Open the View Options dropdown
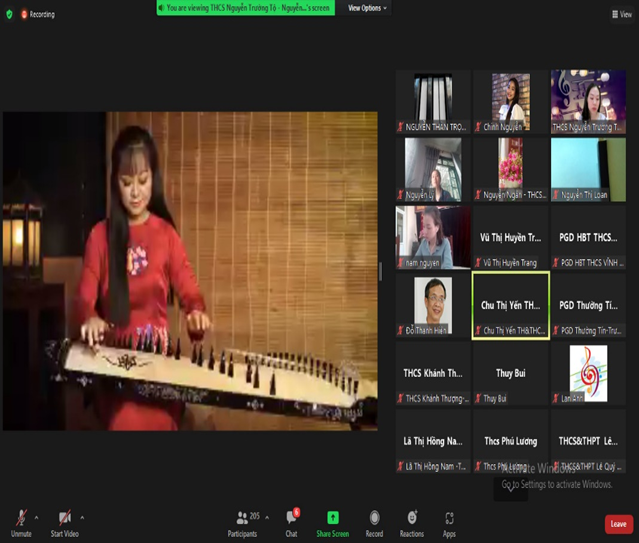This screenshot has height=543, width=639. tap(366, 8)
